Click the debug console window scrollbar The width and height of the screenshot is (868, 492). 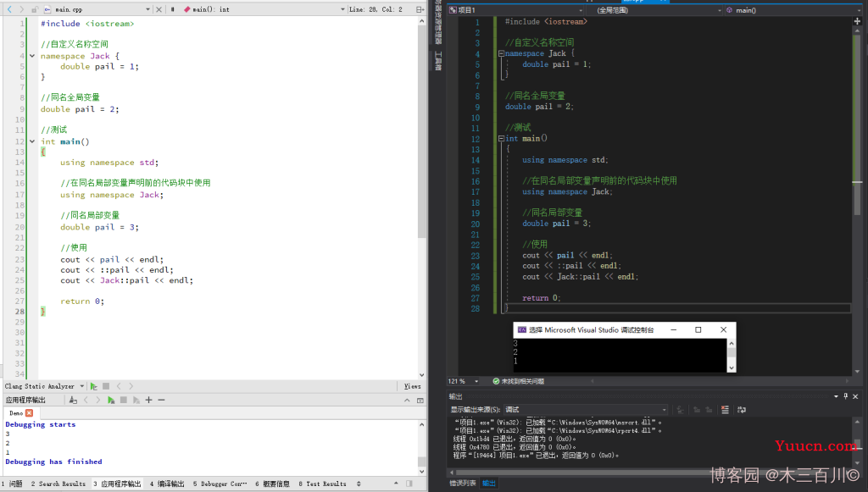pyautogui.click(x=732, y=356)
